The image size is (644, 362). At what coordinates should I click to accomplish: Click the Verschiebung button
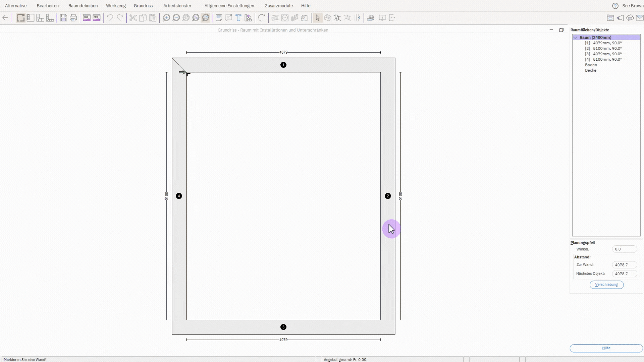pyautogui.click(x=606, y=285)
